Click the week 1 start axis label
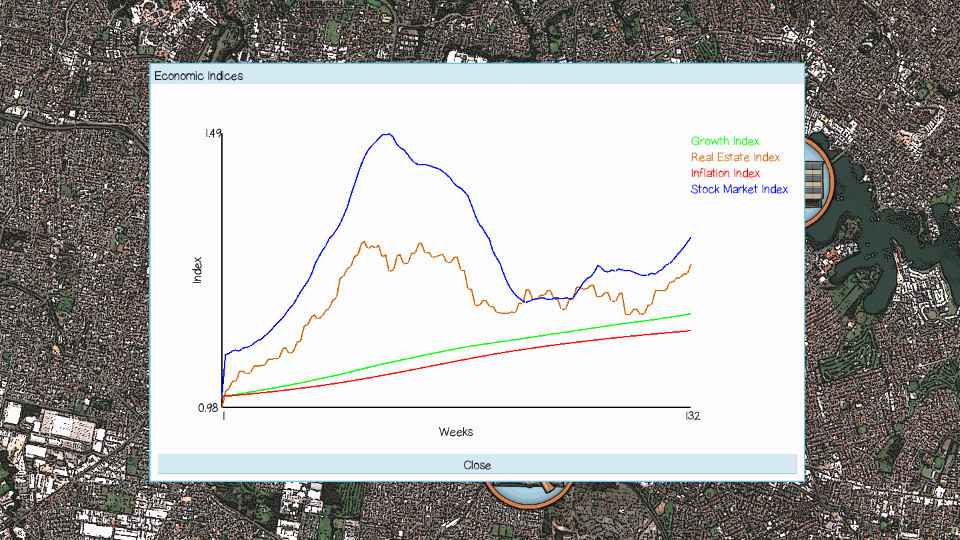The image size is (960, 540). tap(223, 416)
